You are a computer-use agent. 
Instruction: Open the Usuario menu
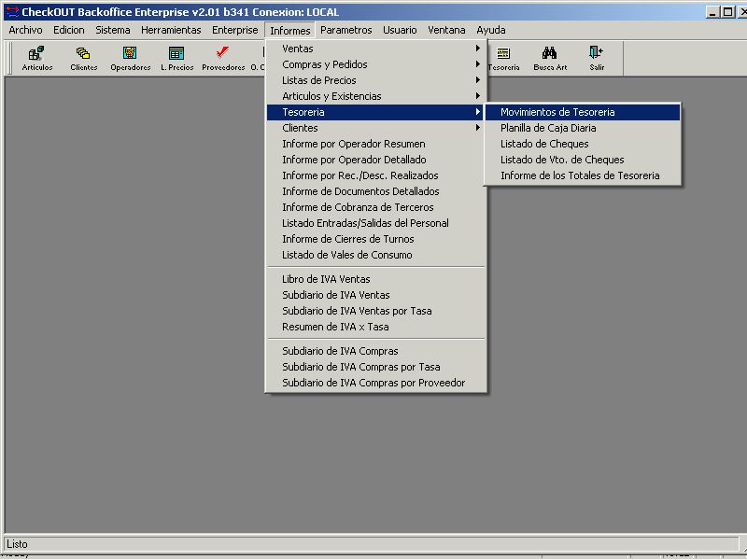click(400, 30)
